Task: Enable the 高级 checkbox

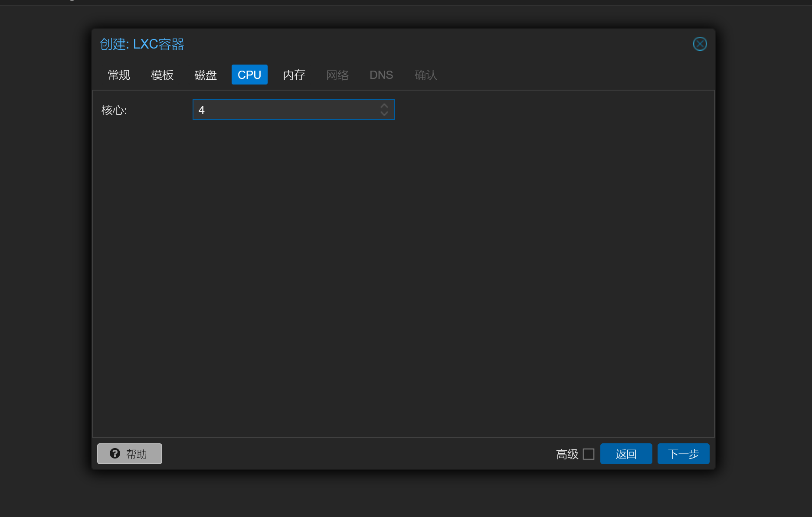Action: click(x=589, y=454)
